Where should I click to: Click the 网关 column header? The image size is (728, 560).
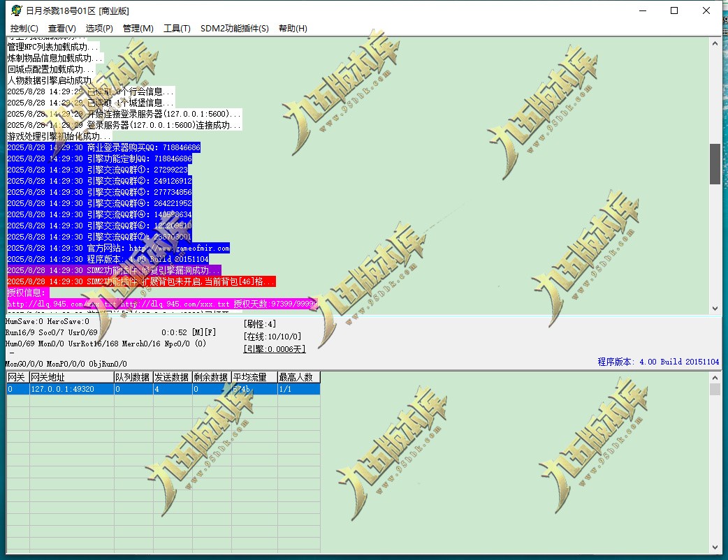[18, 377]
